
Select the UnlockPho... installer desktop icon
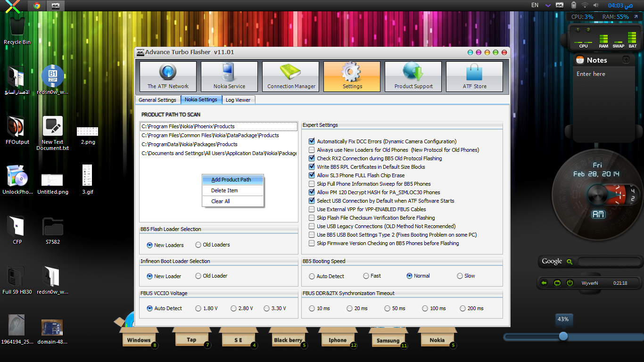(x=17, y=180)
